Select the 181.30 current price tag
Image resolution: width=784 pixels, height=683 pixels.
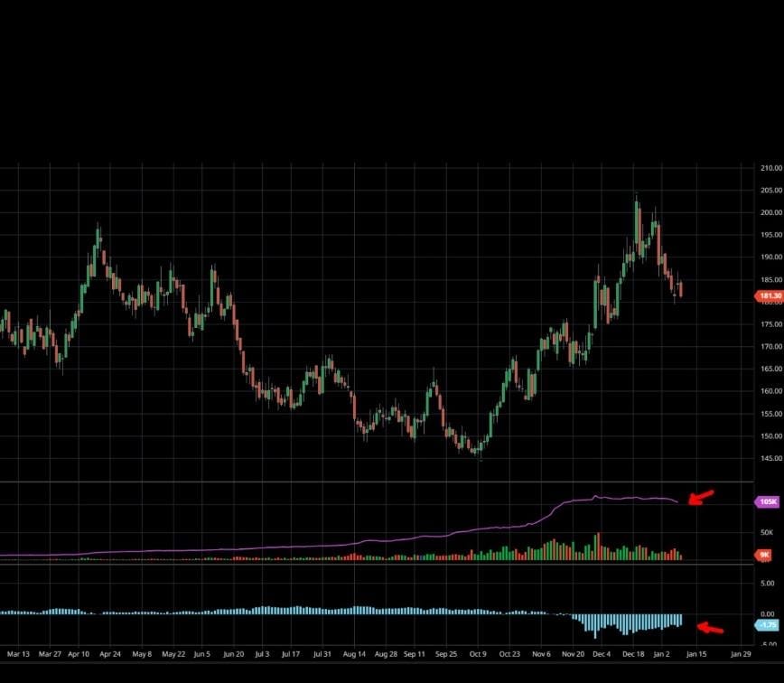(x=766, y=295)
